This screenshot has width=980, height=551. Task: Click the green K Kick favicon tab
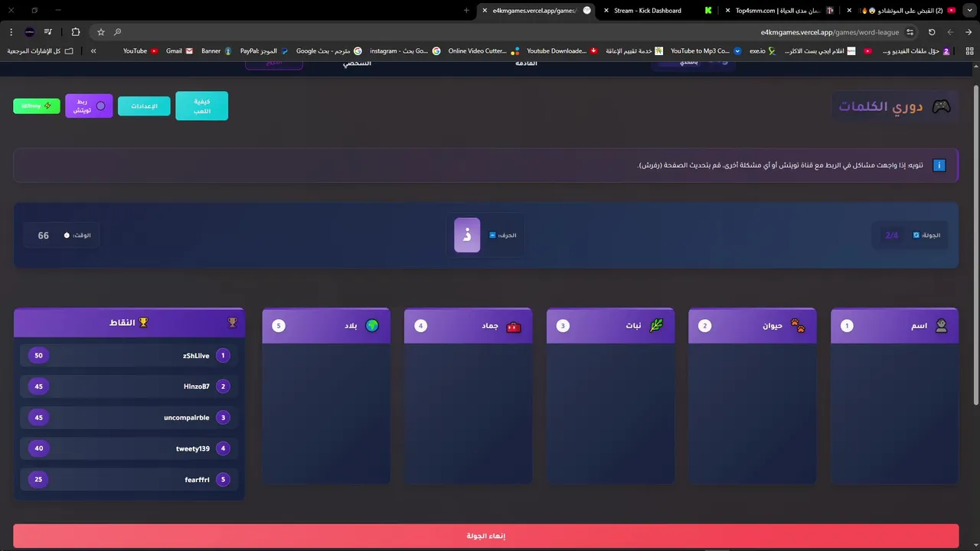[708, 11]
